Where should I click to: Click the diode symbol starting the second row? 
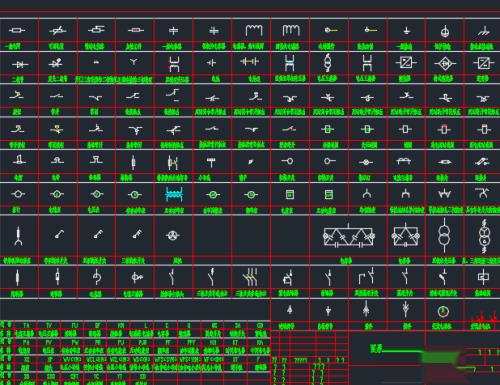click(20, 64)
